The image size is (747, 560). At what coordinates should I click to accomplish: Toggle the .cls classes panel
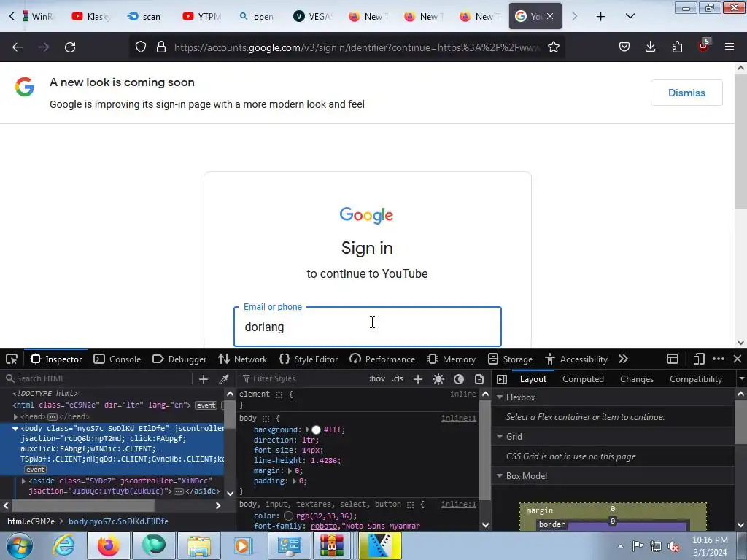click(x=398, y=378)
